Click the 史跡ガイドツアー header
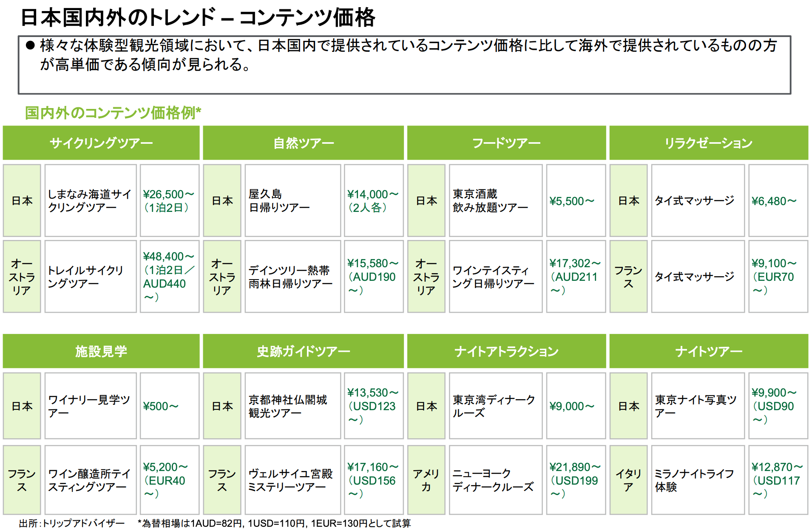The width and height of the screenshot is (812, 531). [303, 351]
